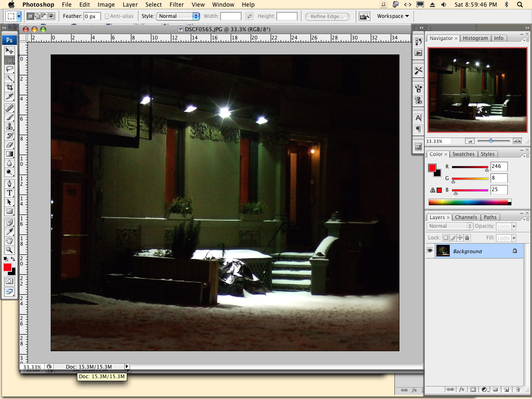The width and height of the screenshot is (532, 399).
Task: Open the Fill slider arrow
Action: (x=514, y=238)
